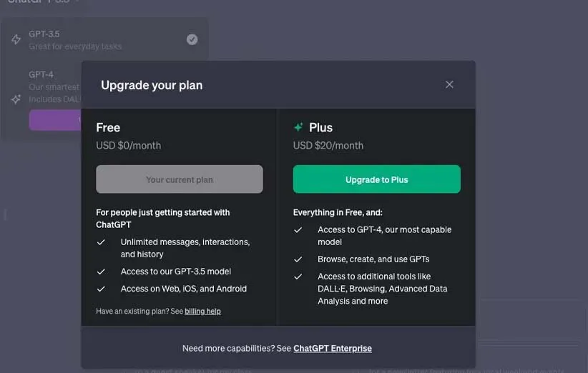Click checkmark beside Access to additional tools
This screenshot has height=373, width=588.
298,277
